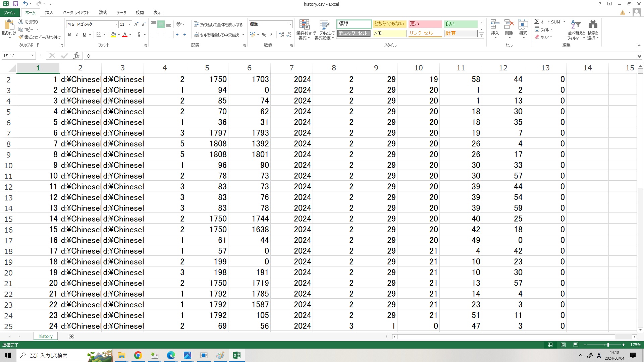Click the Paste clipboard icon
This screenshot has height=362, width=644.
pos(9,25)
